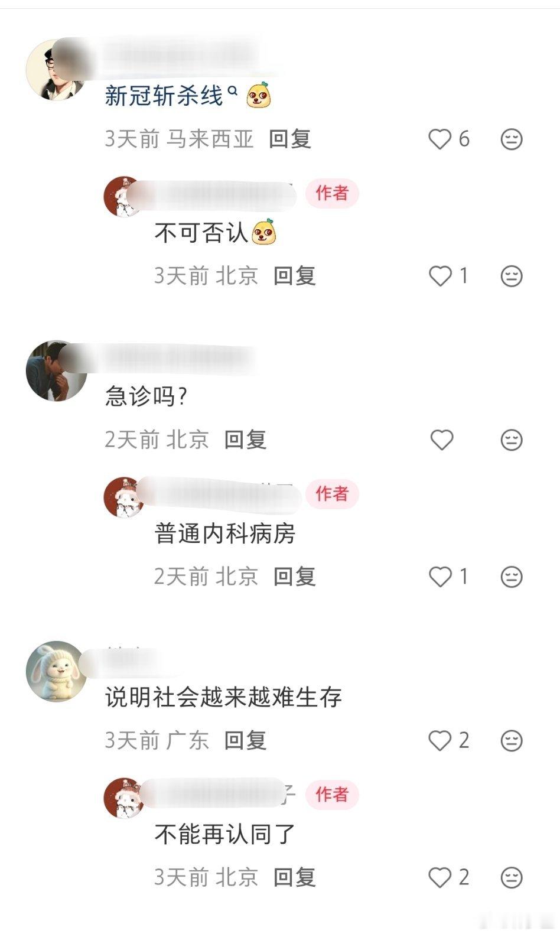Like the 普通内科病房 reply
The image size is (560, 934).
(439, 577)
